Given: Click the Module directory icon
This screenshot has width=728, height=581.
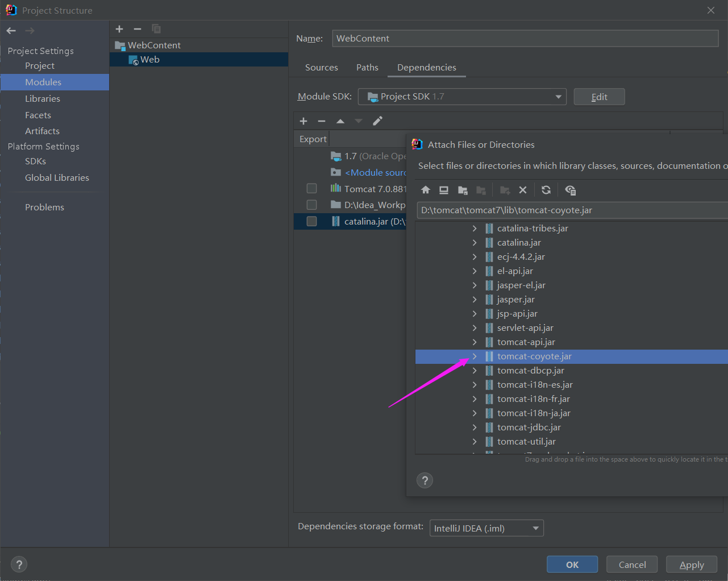Looking at the screenshot, I should click(481, 190).
